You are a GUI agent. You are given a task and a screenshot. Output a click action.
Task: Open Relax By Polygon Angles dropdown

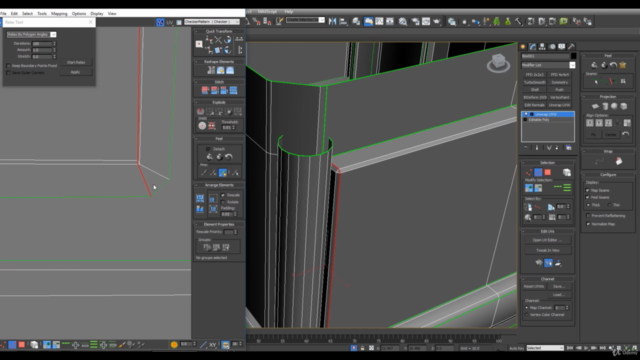pos(31,35)
